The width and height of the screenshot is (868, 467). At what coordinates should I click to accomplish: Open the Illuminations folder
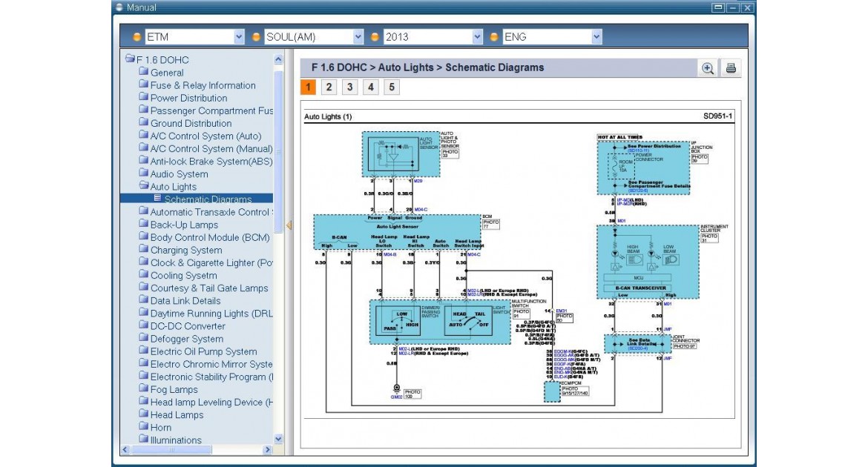click(170, 440)
